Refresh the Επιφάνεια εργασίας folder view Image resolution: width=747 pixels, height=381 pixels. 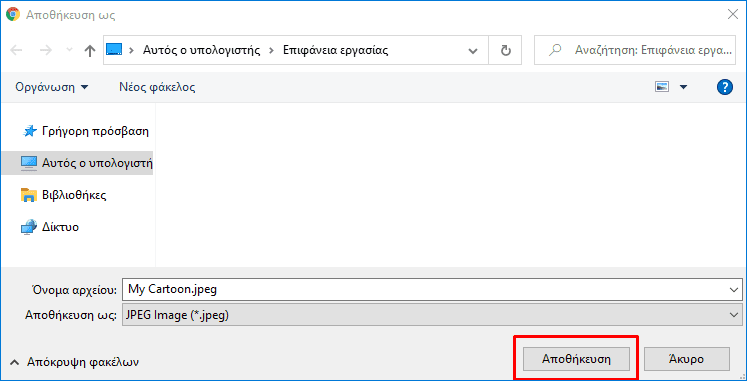click(505, 50)
